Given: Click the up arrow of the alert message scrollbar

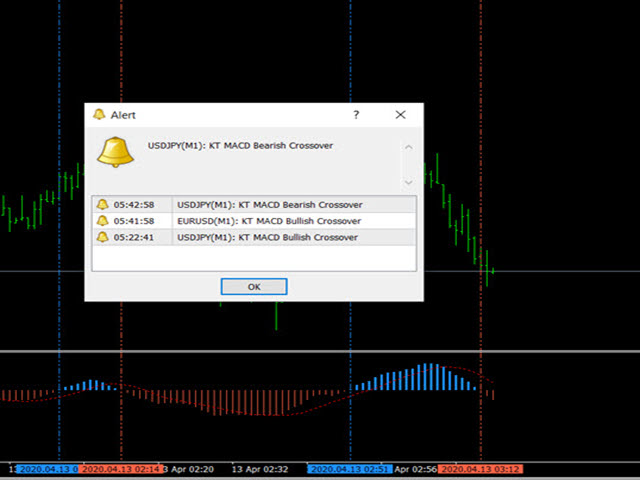Looking at the screenshot, I should [409, 147].
